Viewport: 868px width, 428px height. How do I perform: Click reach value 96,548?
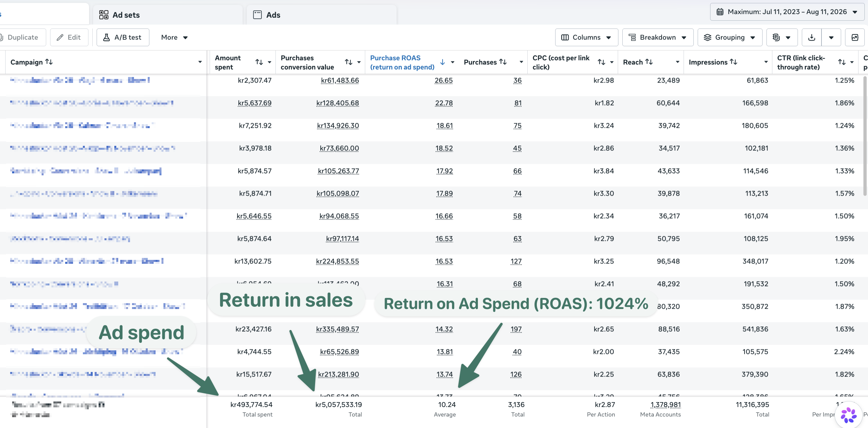point(668,262)
